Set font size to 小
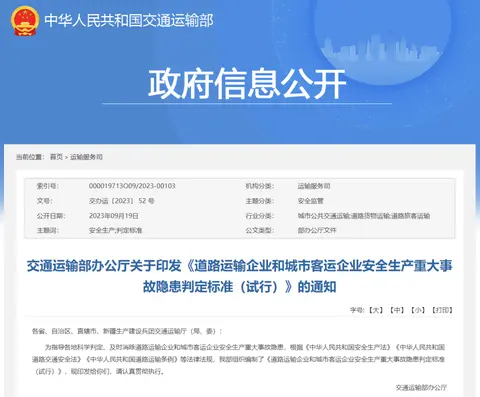This screenshot has height=397, width=480. 418,310
